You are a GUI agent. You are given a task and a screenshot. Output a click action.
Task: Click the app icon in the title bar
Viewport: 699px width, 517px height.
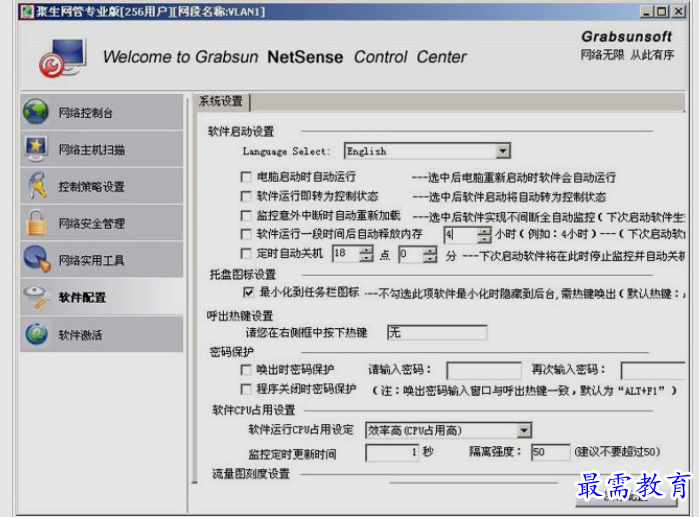pyautogui.click(x=27, y=12)
